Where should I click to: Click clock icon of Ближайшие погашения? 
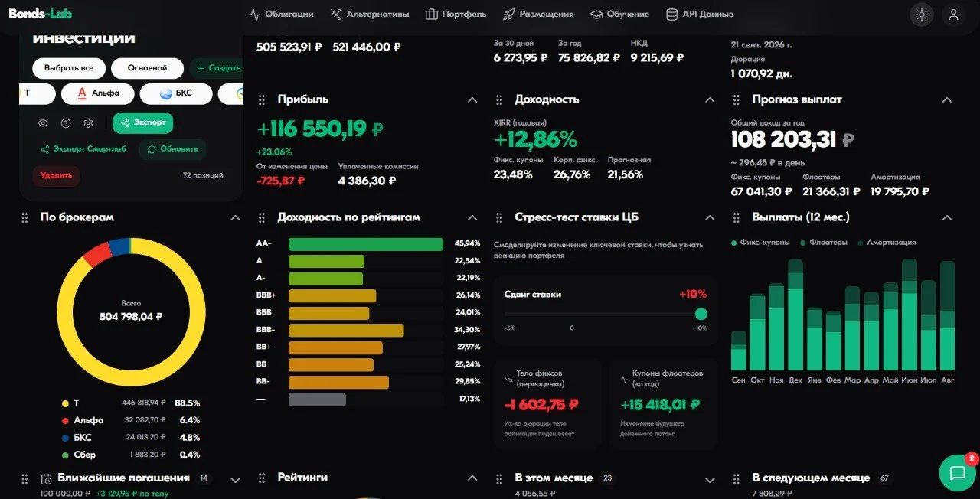(47, 479)
